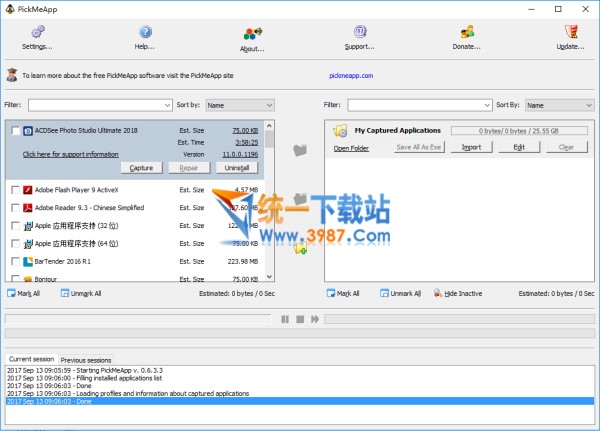
Task: Click the pause icon in playback bar
Action: click(x=285, y=319)
